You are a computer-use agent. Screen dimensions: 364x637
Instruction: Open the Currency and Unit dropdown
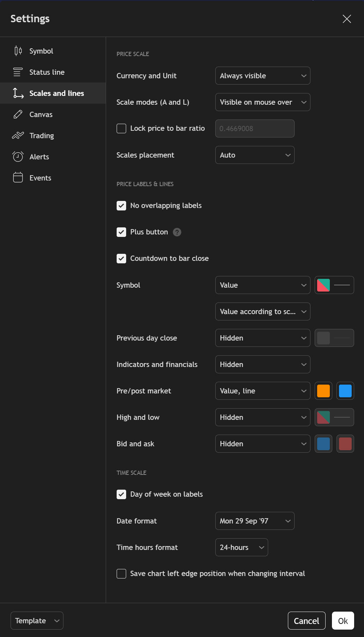click(263, 76)
